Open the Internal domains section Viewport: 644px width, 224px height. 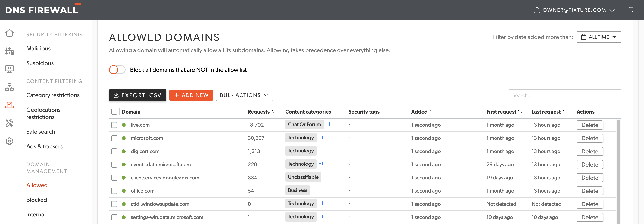(x=36, y=214)
